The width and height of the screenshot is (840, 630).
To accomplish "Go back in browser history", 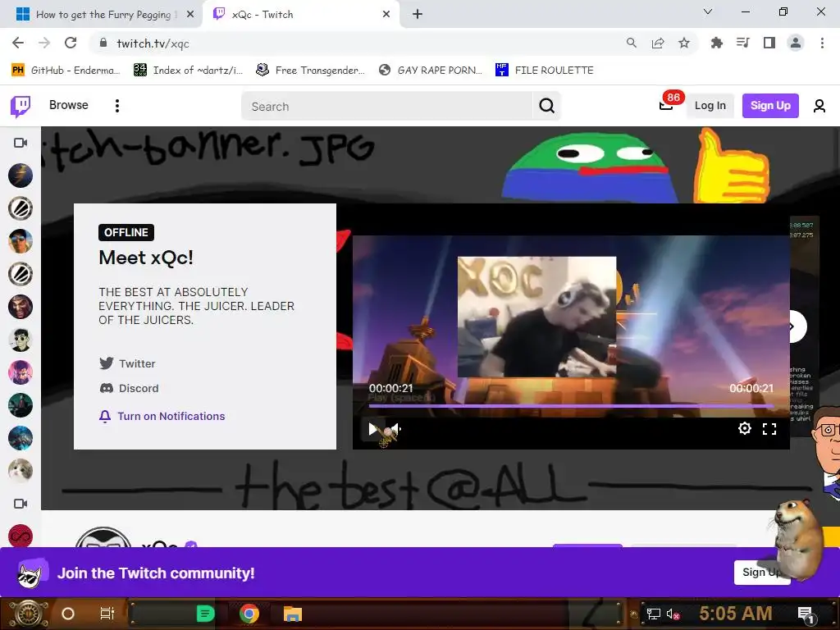I will point(18,43).
